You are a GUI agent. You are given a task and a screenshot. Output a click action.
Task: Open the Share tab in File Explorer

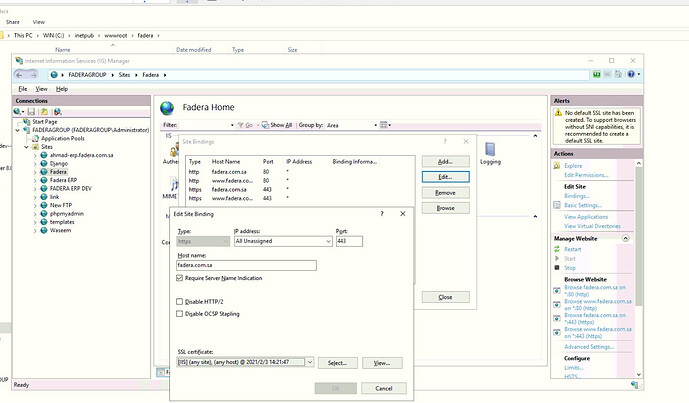coord(13,22)
